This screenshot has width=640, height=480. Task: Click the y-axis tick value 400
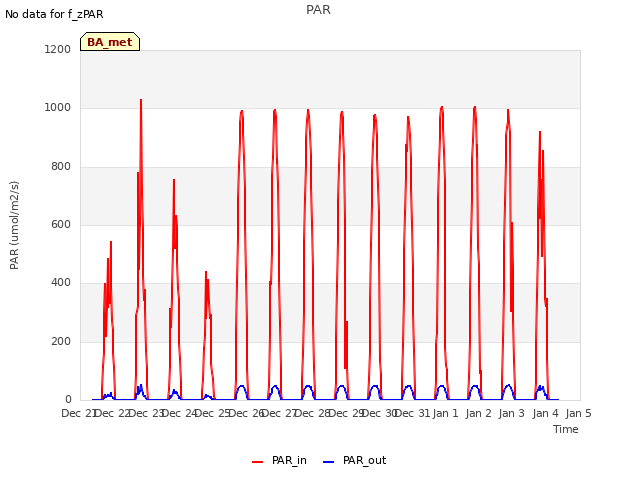pyautogui.click(x=61, y=282)
